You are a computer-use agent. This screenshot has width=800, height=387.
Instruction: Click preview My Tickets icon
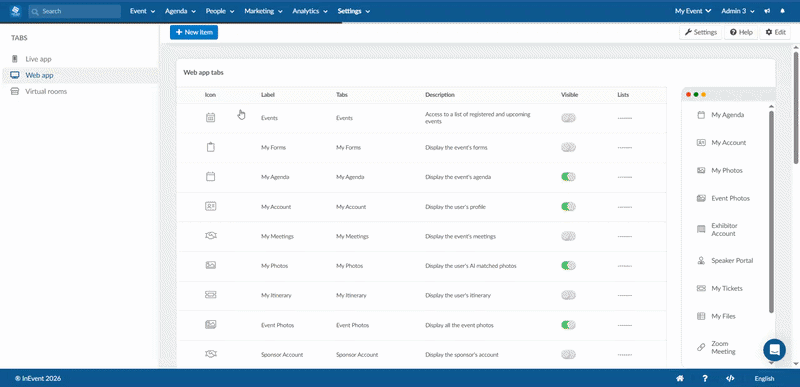(701, 289)
